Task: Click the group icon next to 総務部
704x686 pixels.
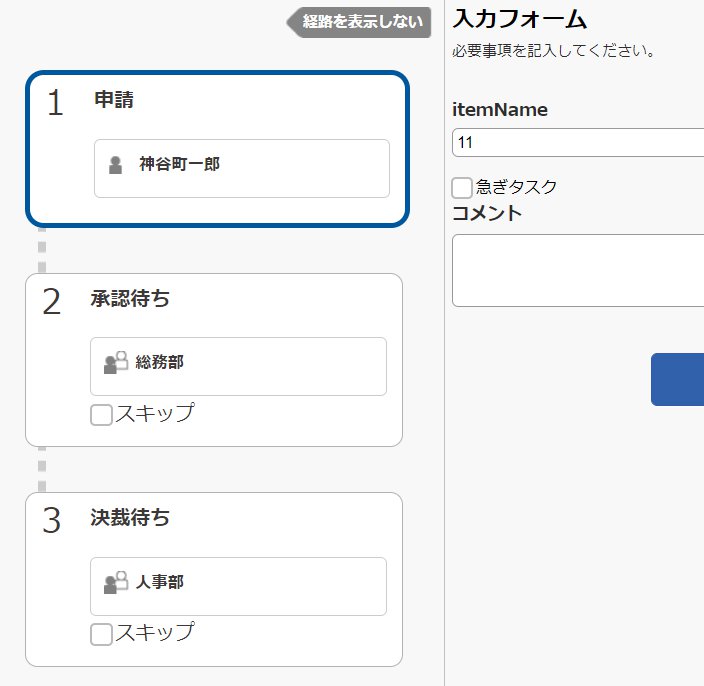Action: pyautogui.click(x=116, y=362)
